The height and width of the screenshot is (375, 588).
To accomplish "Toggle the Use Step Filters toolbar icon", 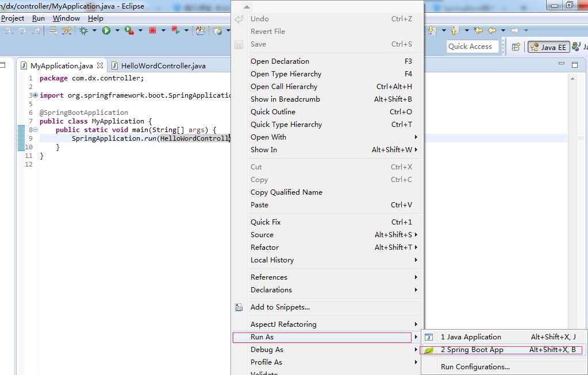I will coord(67,30).
